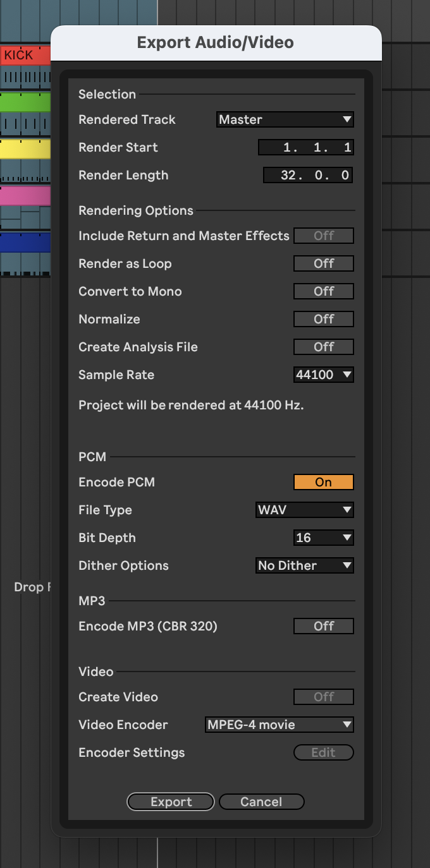Open Dither Options dropdown
430x868 pixels.
click(304, 565)
